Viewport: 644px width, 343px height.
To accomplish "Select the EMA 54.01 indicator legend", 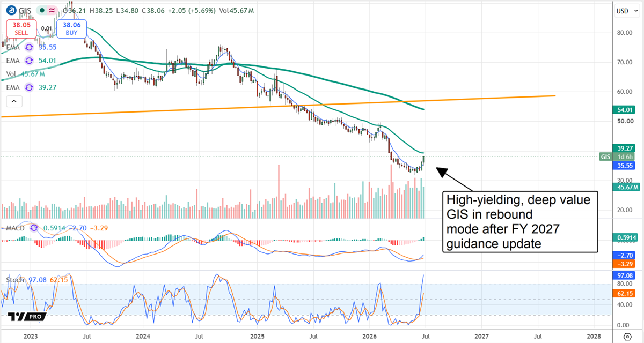I will (x=32, y=61).
